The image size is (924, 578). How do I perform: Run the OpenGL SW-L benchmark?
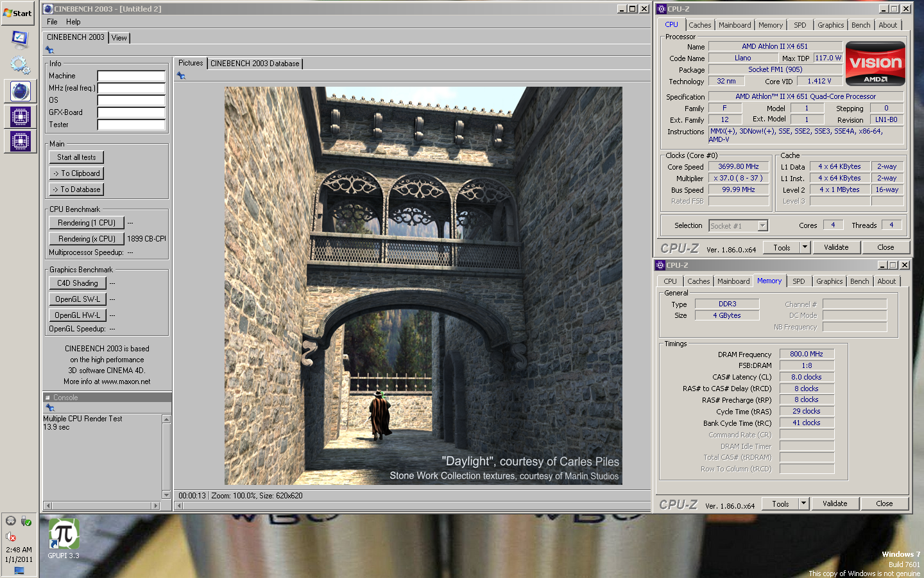(x=78, y=299)
